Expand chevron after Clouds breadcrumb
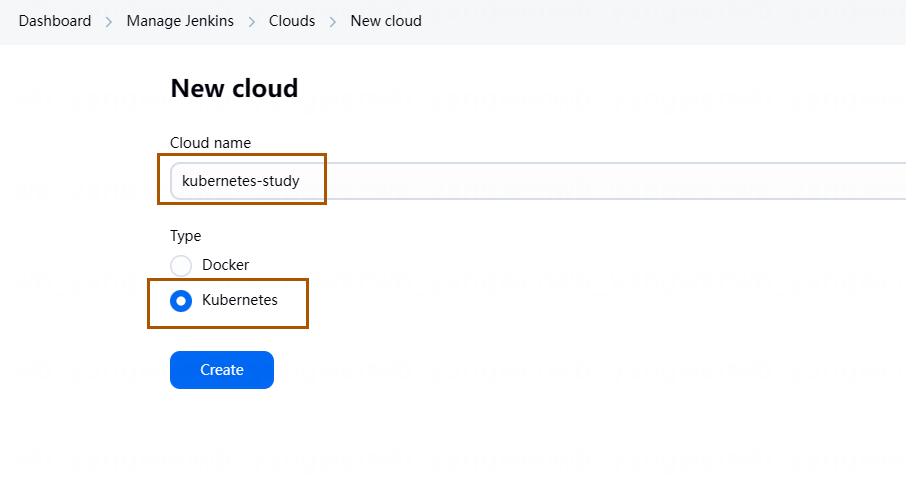 tap(333, 22)
